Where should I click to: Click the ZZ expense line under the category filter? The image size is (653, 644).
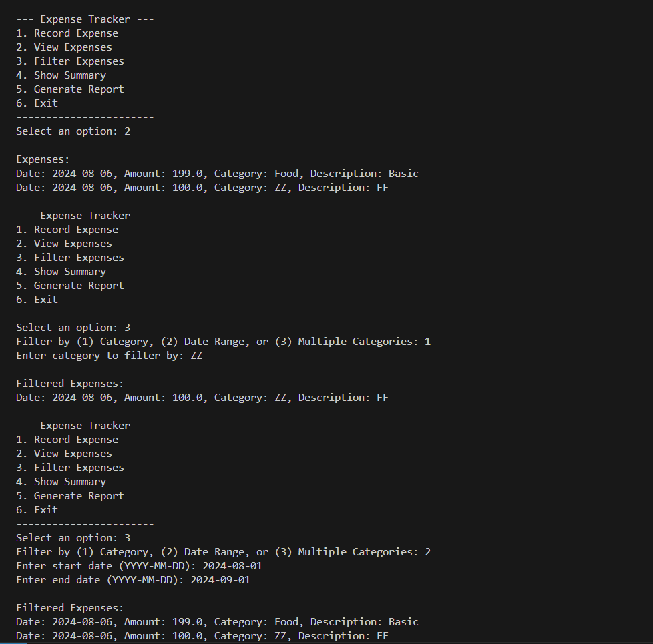pyautogui.click(x=202, y=398)
